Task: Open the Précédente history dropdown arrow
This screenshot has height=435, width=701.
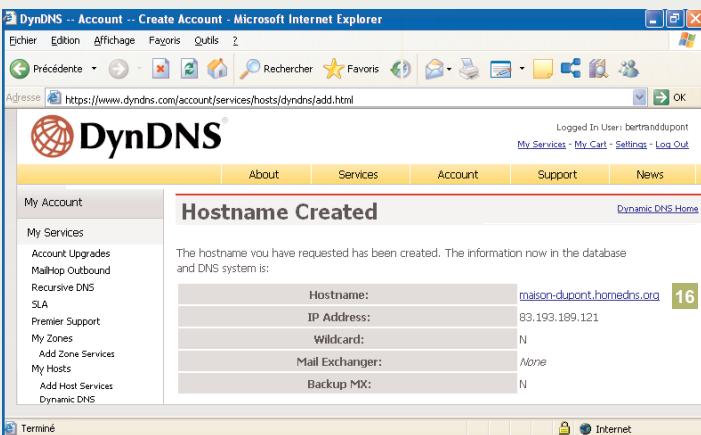Action: pos(94,68)
